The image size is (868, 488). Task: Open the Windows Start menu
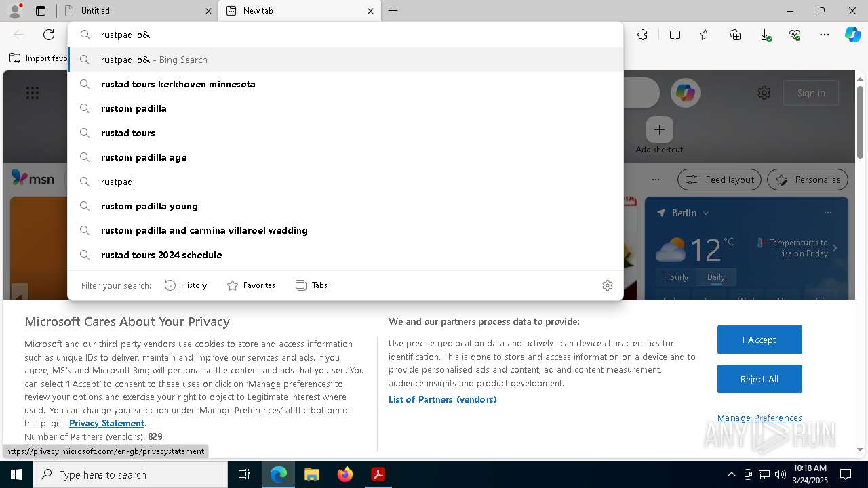pos(16,474)
